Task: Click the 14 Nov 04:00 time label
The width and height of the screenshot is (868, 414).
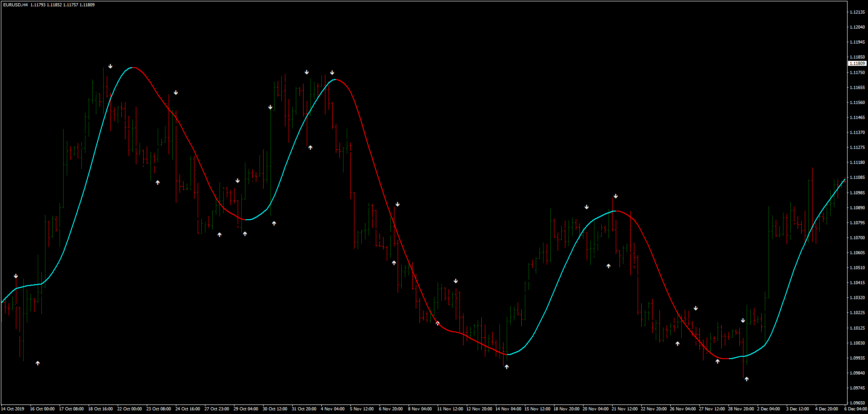Action: [508, 409]
